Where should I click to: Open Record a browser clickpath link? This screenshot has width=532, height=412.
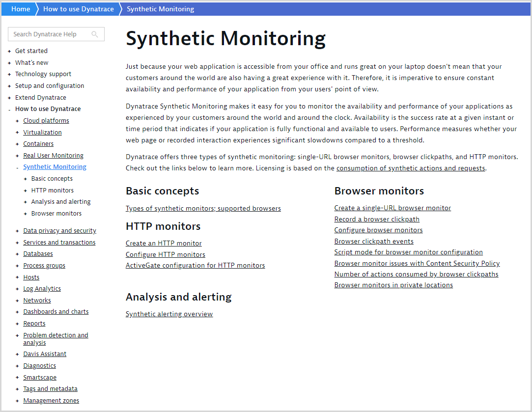(x=377, y=220)
